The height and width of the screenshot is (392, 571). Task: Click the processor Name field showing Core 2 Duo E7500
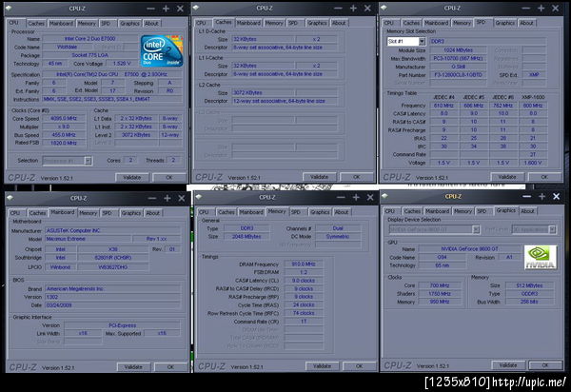88,38
